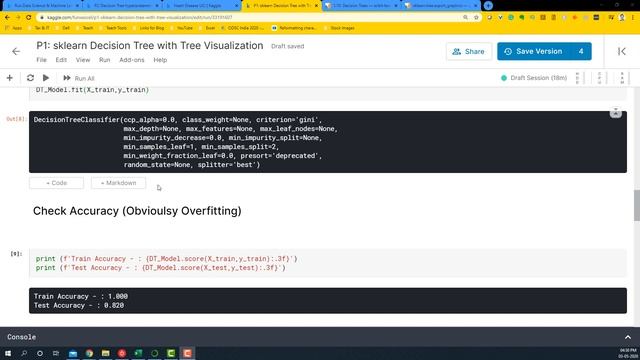
Task: Open the File menu
Action: [42, 60]
